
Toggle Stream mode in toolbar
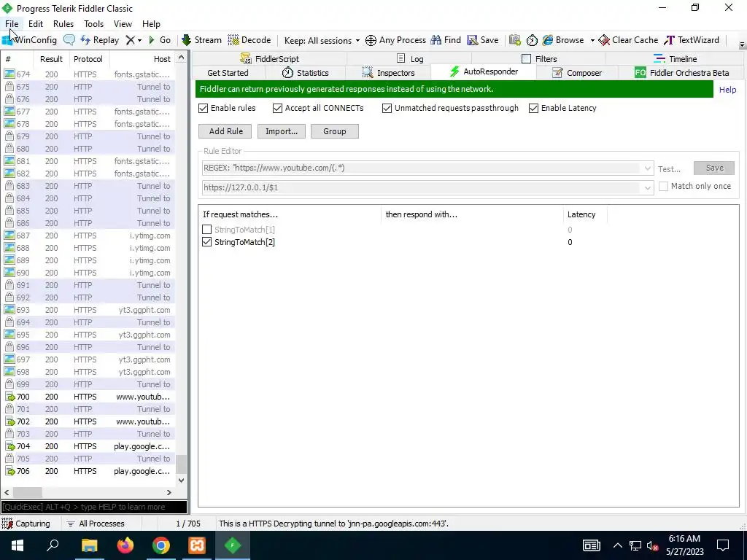(x=202, y=40)
